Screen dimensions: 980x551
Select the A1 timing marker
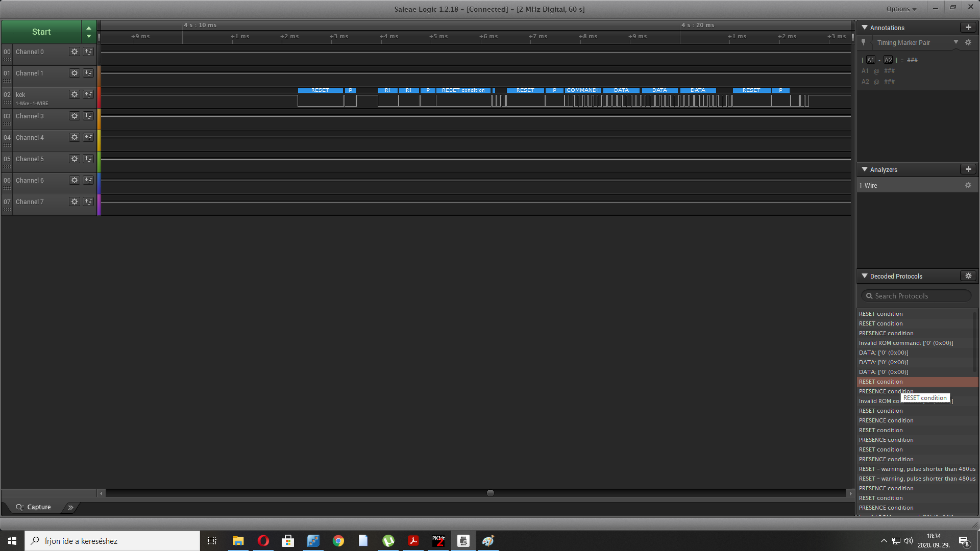(x=871, y=60)
